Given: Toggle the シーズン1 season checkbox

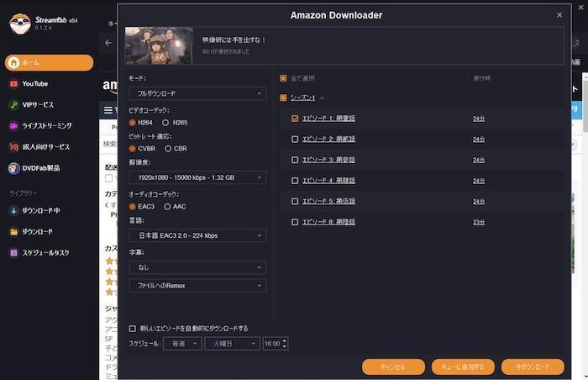Looking at the screenshot, I should pos(283,98).
